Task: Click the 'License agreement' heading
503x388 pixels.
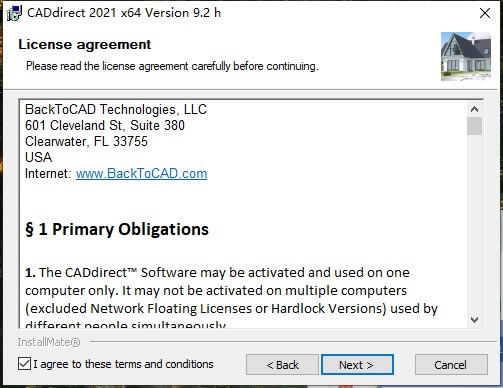Action: click(85, 45)
